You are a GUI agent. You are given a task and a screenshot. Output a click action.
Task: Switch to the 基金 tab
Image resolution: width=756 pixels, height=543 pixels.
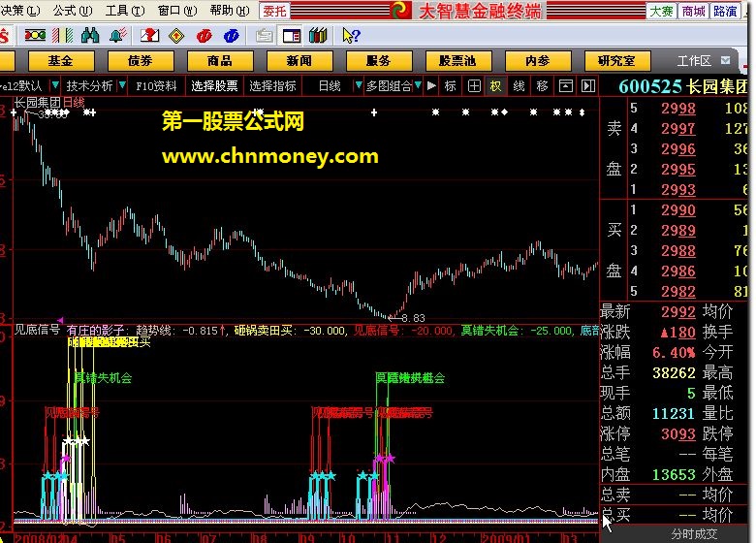click(x=61, y=61)
